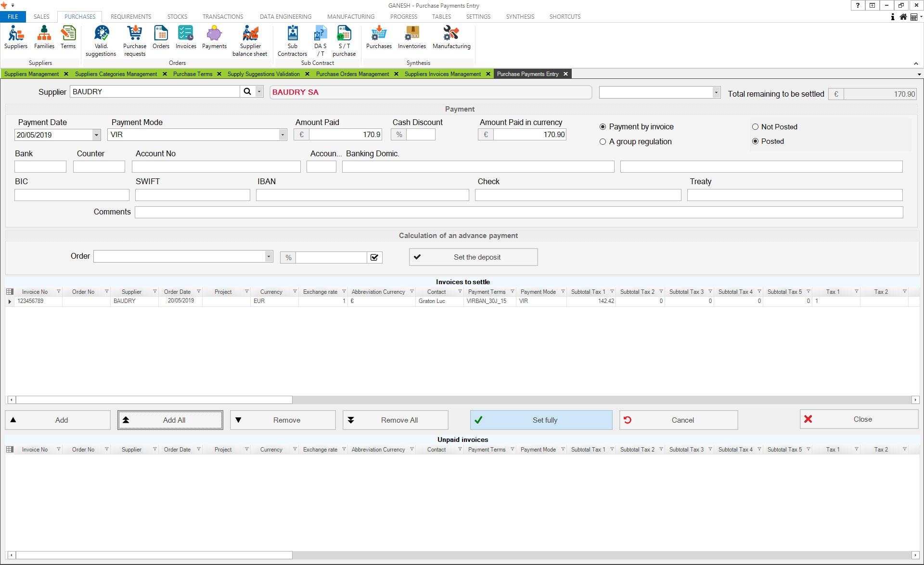
Task: Click the Comments input field
Action: [518, 212]
